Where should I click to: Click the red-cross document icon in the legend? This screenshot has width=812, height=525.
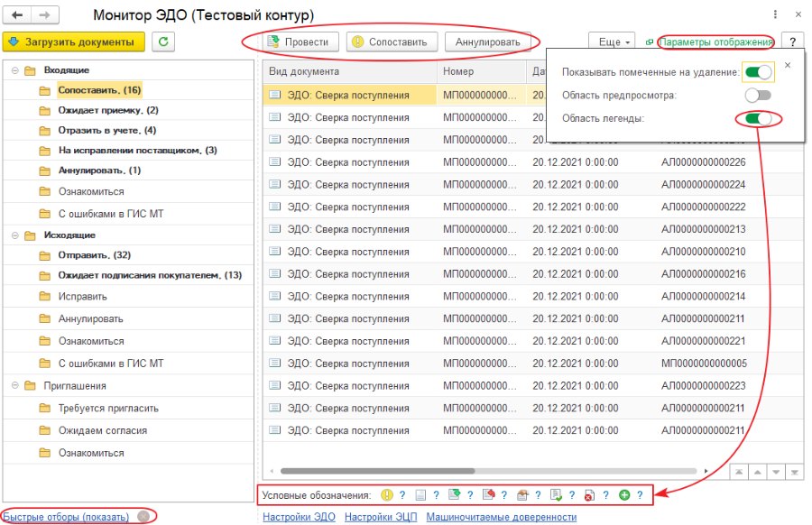point(589,495)
